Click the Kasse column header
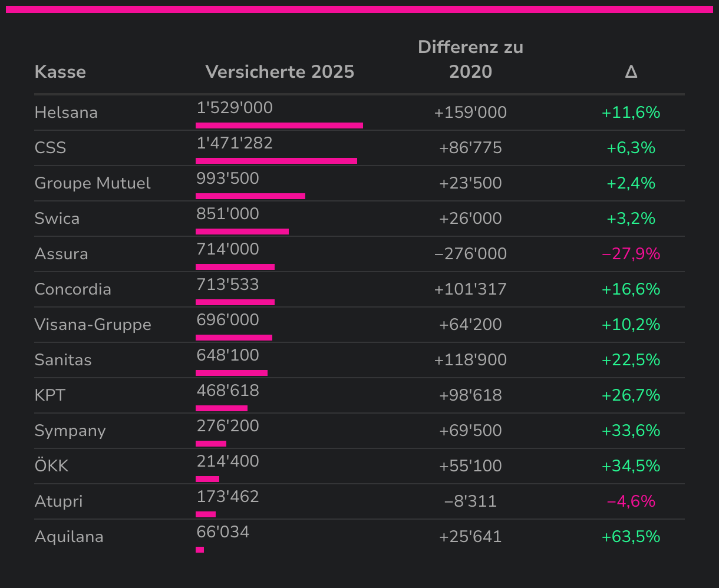 60,72
